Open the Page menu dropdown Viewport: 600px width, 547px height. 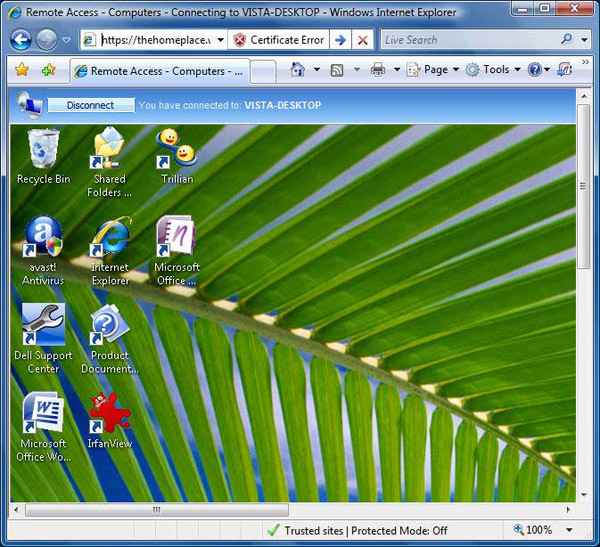(432, 70)
